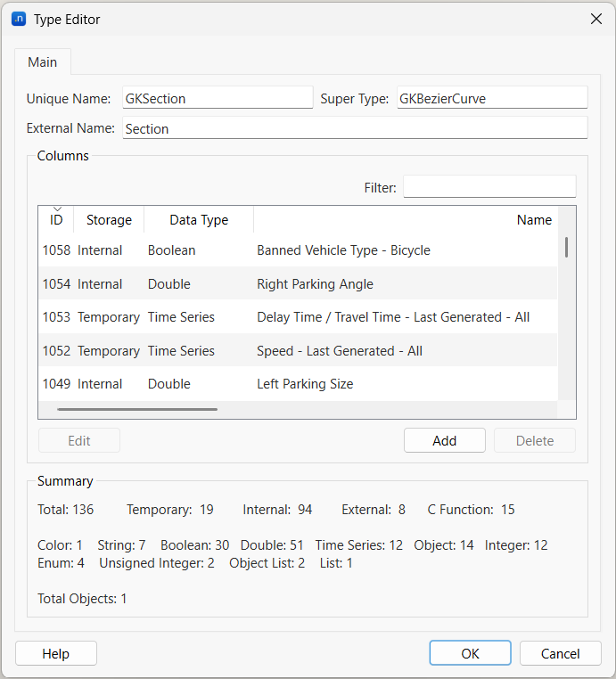The height and width of the screenshot is (679, 616).
Task: Click the Type Editor app icon
Action: tap(19, 19)
